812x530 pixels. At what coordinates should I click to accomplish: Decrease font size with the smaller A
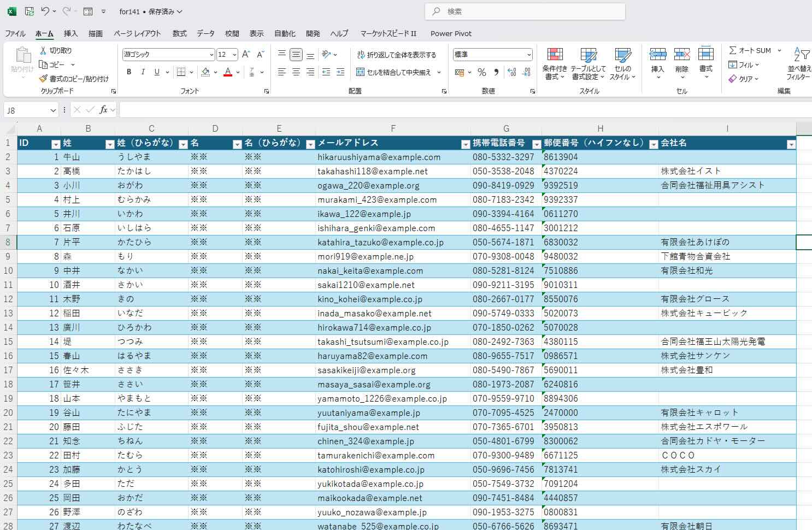[260, 54]
